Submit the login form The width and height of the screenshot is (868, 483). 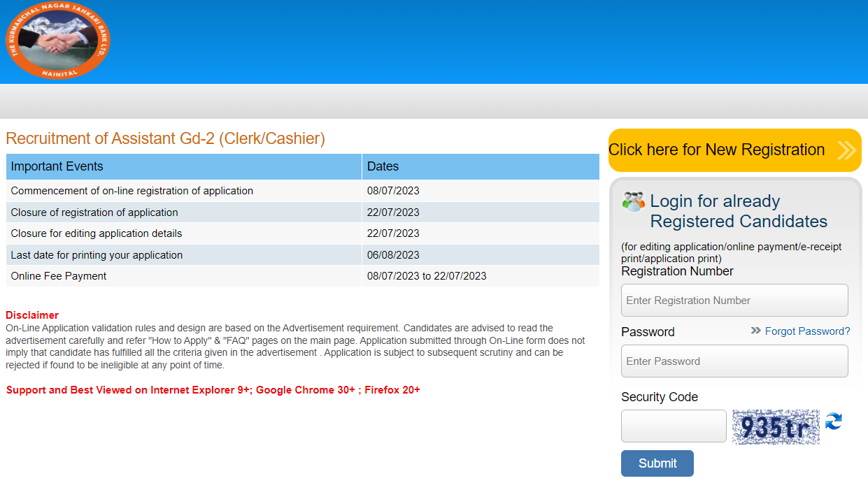tap(657, 463)
